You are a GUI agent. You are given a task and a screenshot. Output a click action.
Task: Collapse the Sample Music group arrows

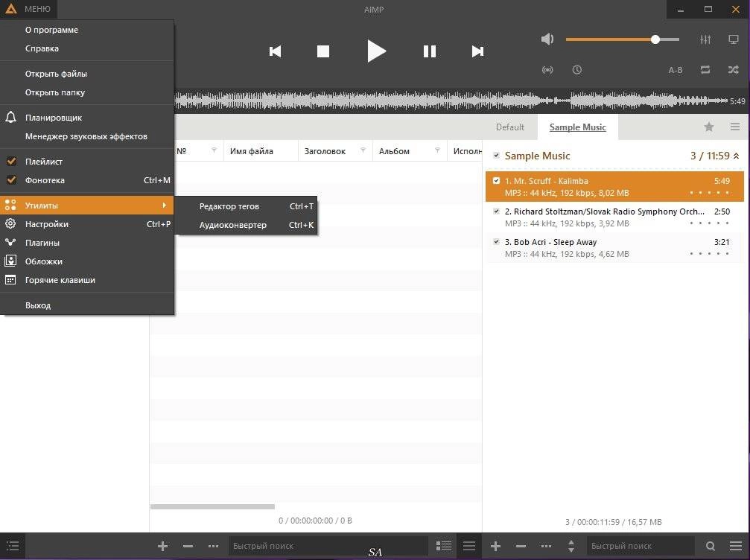click(x=736, y=156)
